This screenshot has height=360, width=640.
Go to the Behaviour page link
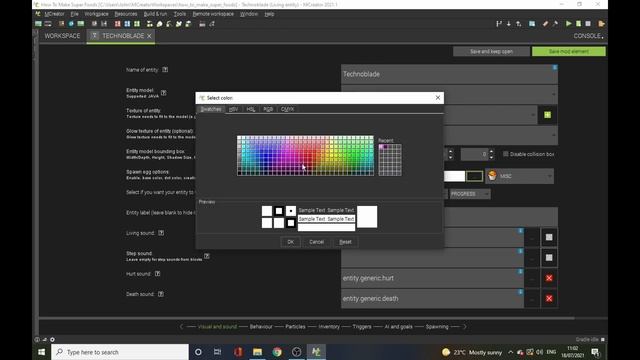point(261,327)
